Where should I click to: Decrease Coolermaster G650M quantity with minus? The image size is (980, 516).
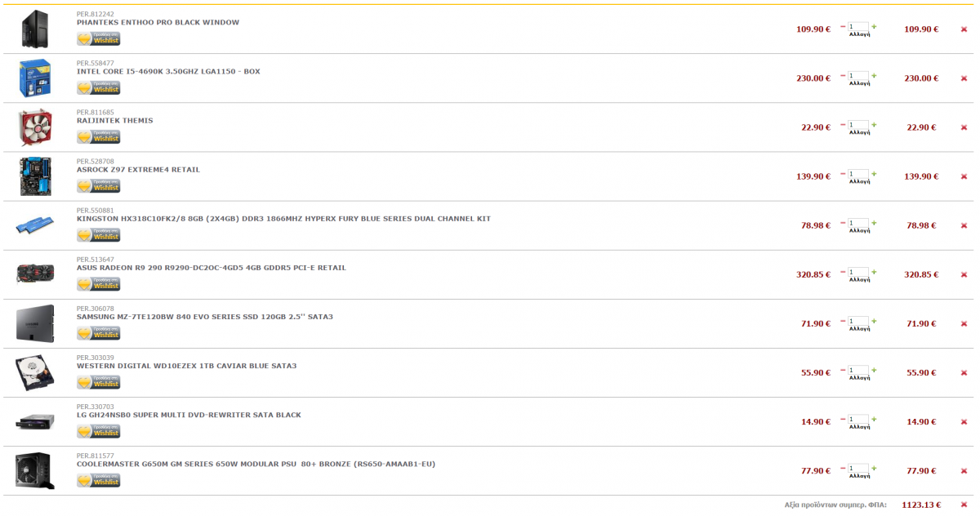pos(843,468)
